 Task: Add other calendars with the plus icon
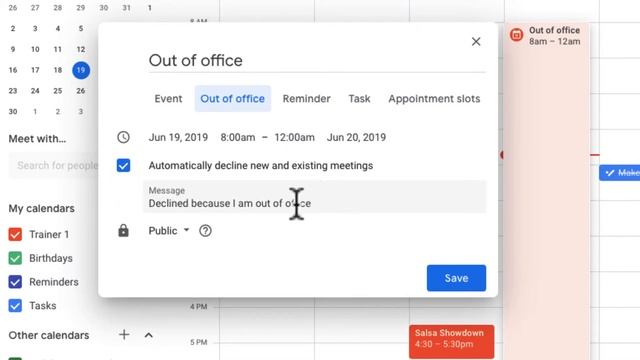[124, 335]
